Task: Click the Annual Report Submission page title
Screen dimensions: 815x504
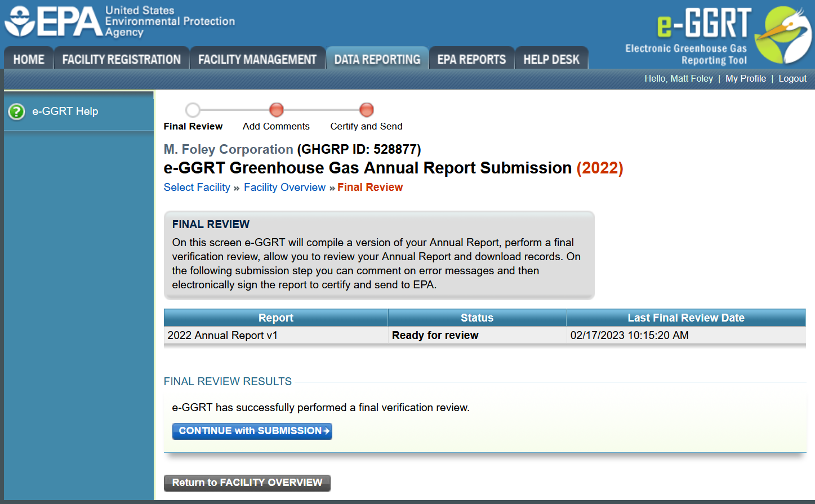Action: coord(393,168)
